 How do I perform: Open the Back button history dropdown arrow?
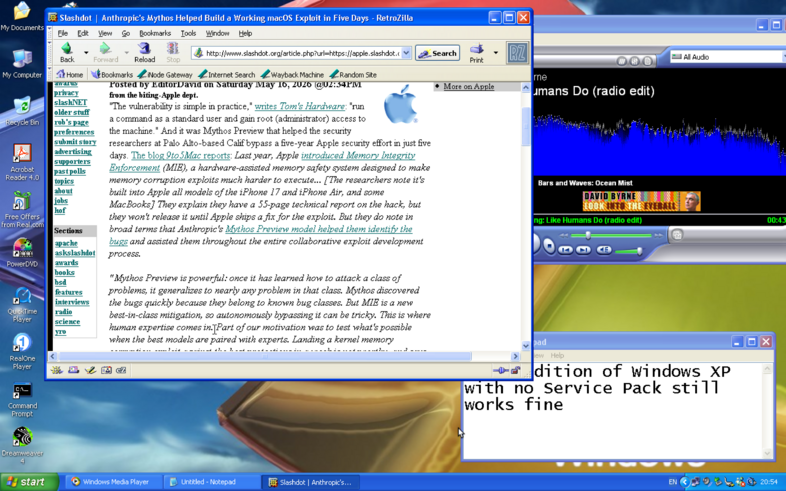[86, 52]
